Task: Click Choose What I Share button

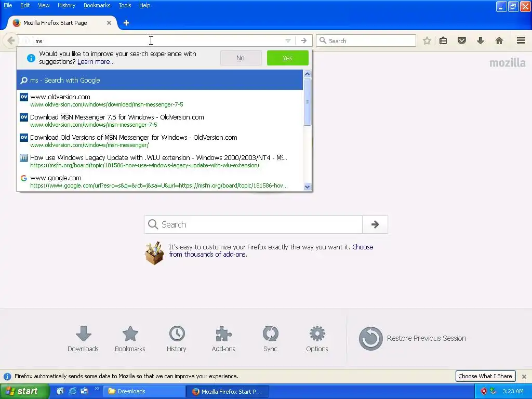Action: click(485, 376)
